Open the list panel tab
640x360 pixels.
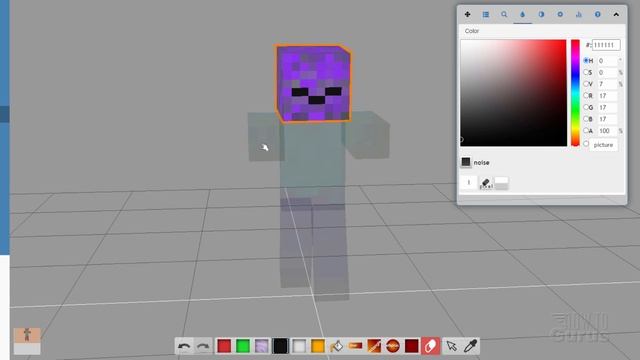(486, 14)
